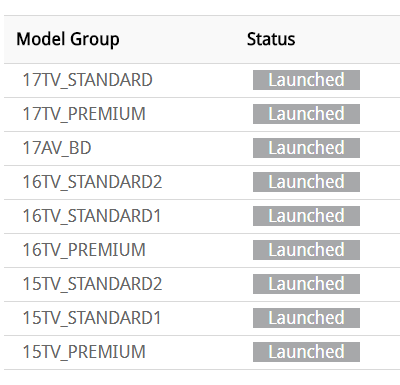Open the 16TV_PREMIUM model group
400x385 pixels.
[x=84, y=250]
